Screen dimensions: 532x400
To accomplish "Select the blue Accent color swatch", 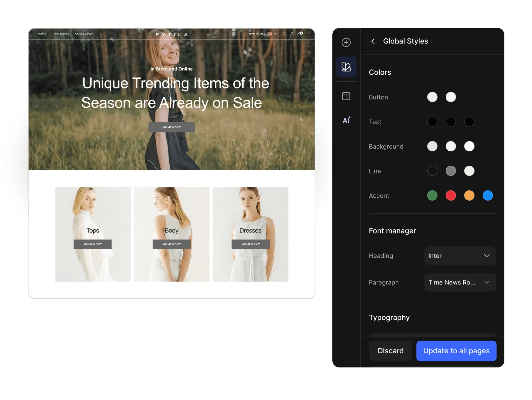I will (x=488, y=196).
